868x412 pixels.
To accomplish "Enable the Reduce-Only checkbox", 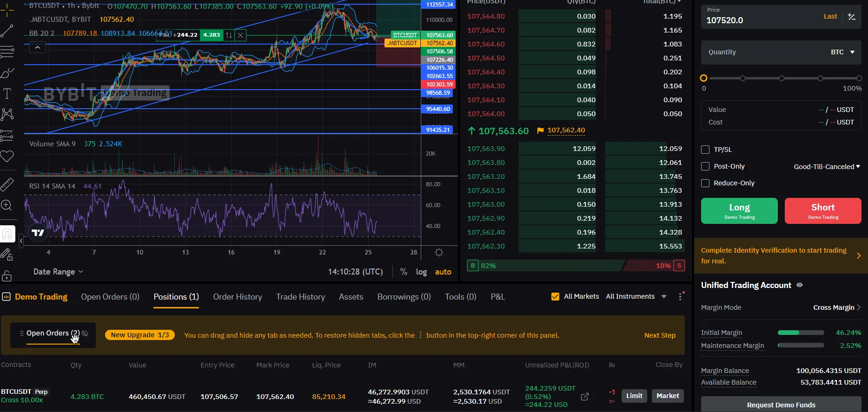I will [x=705, y=183].
